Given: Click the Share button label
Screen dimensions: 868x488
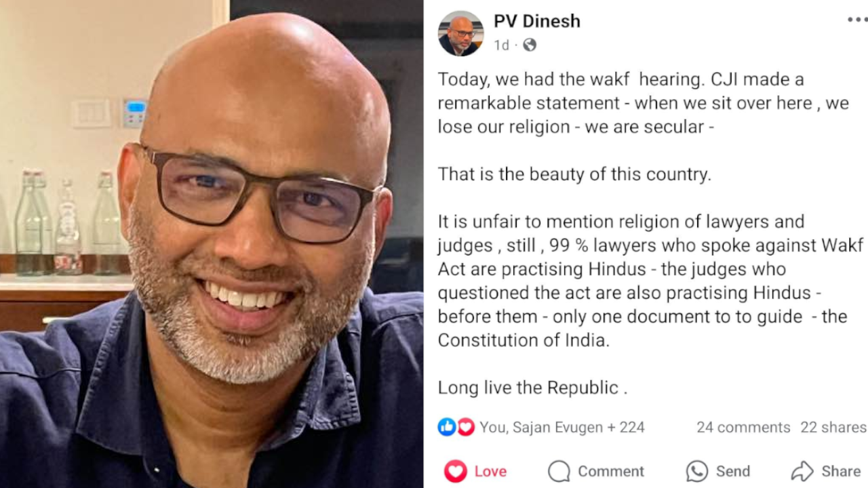Looking at the screenshot, I should click(x=841, y=471).
